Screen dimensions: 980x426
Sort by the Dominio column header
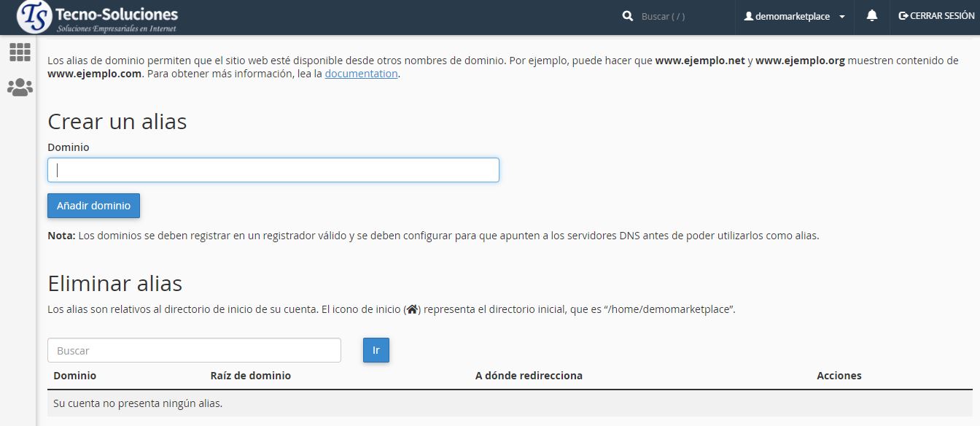(x=75, y=376)
